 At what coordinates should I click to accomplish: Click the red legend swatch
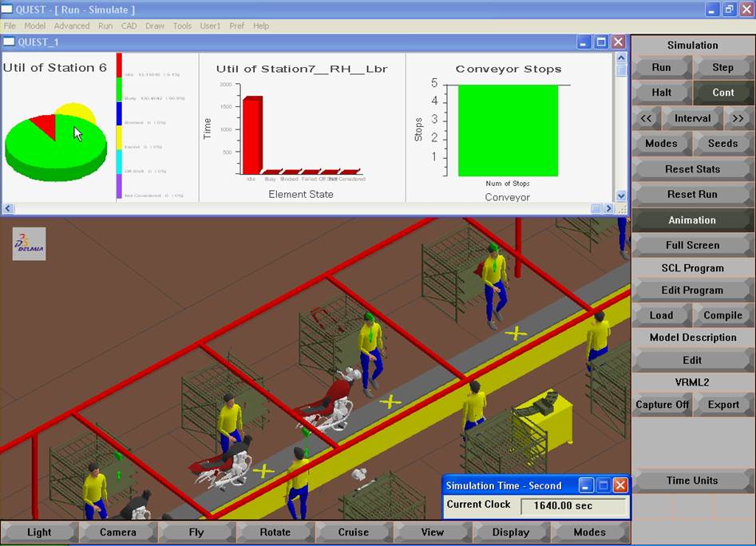[x=119, y=65]
